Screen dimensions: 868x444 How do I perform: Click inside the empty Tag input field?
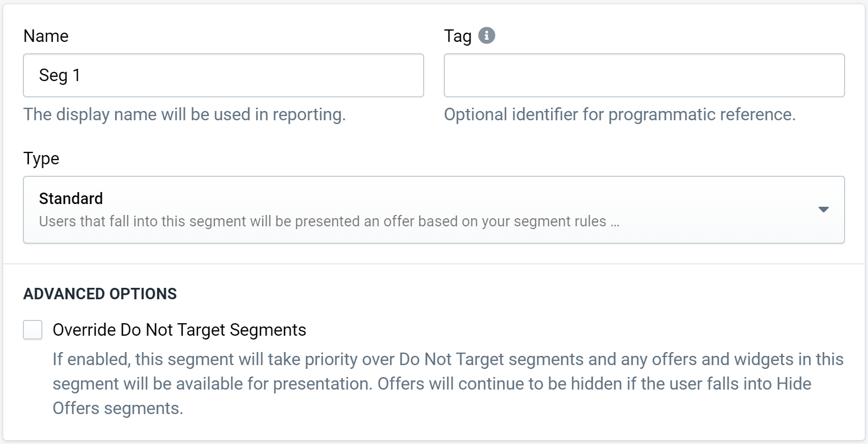(x=644, y=75)
